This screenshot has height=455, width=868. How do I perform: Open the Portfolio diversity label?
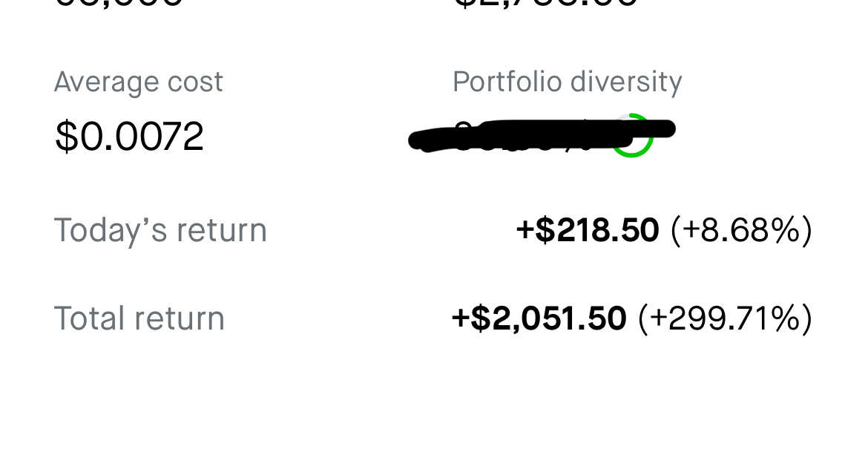tap(568, 82)
